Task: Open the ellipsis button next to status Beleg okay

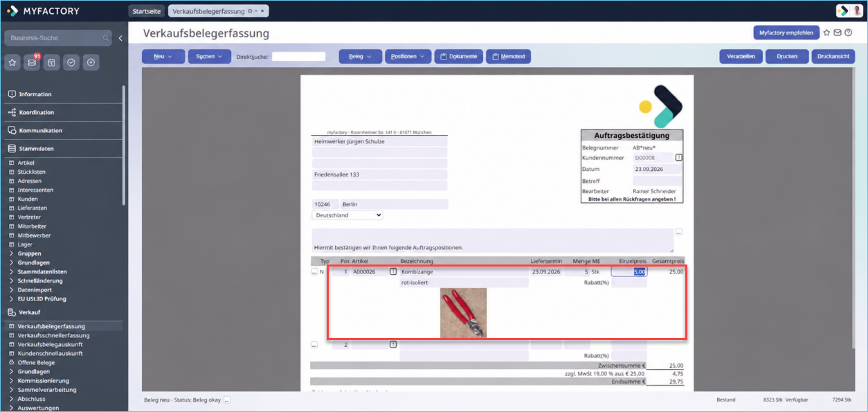Action: click(226, 400)
